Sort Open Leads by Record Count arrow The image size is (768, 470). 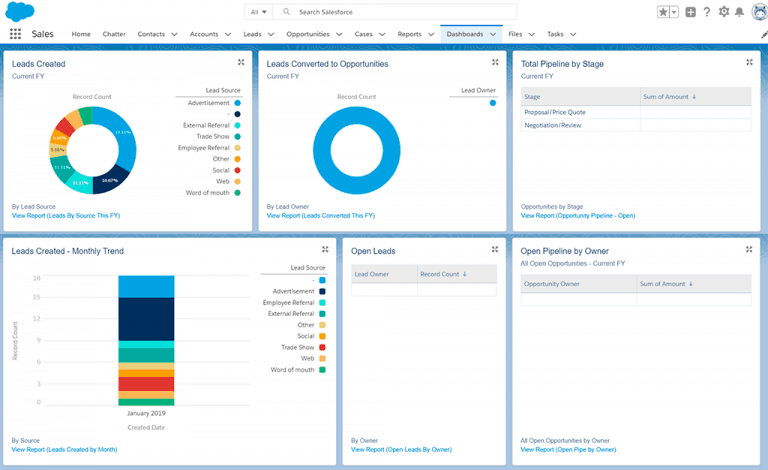click(464, 274)
